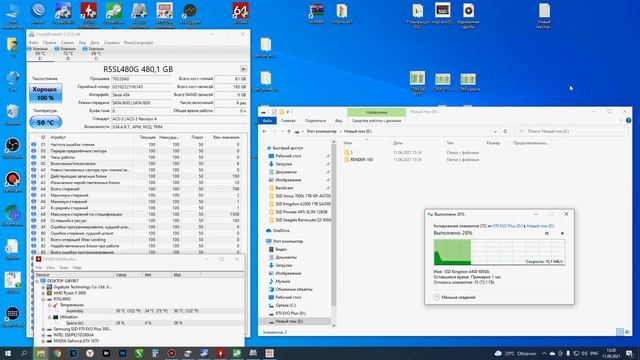The width and height of the screenshot is (640, 360).
Task: Collapse the R5SL480G node in HWMonitor
Action: [43, 299]
